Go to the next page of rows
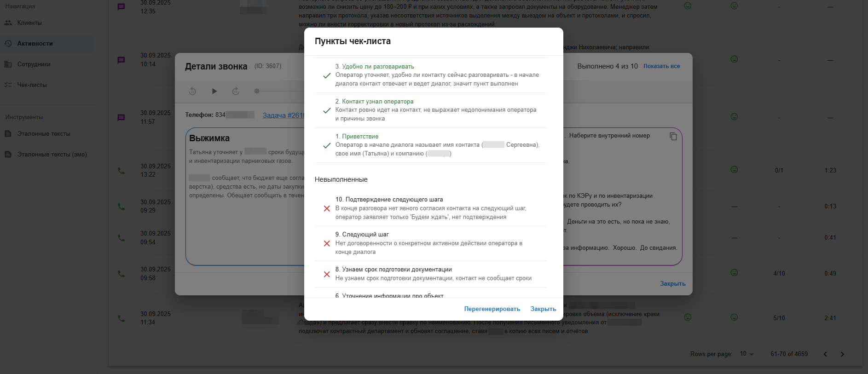The width and height of the screenshot is (868, 374). [842, 354]
